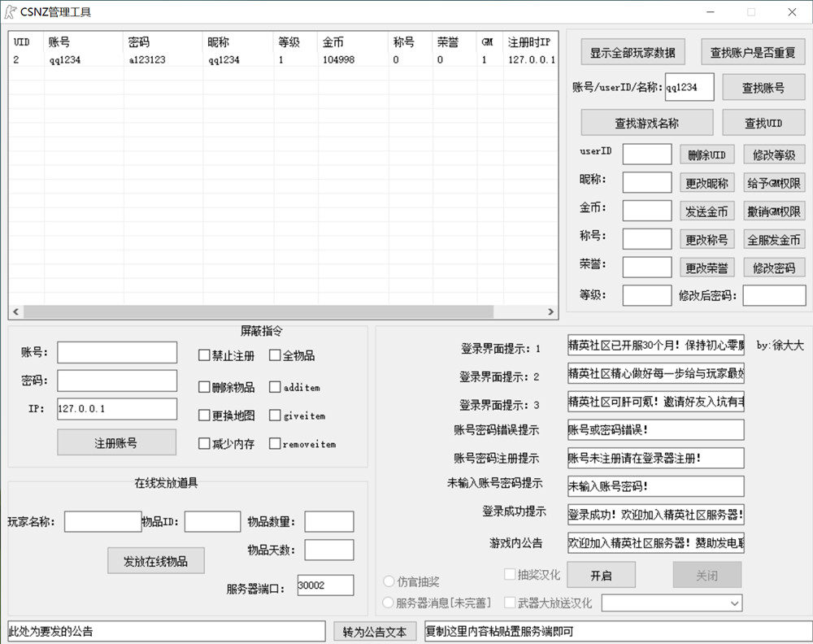Tick the removeitem checkbox

tap(275, 444)
